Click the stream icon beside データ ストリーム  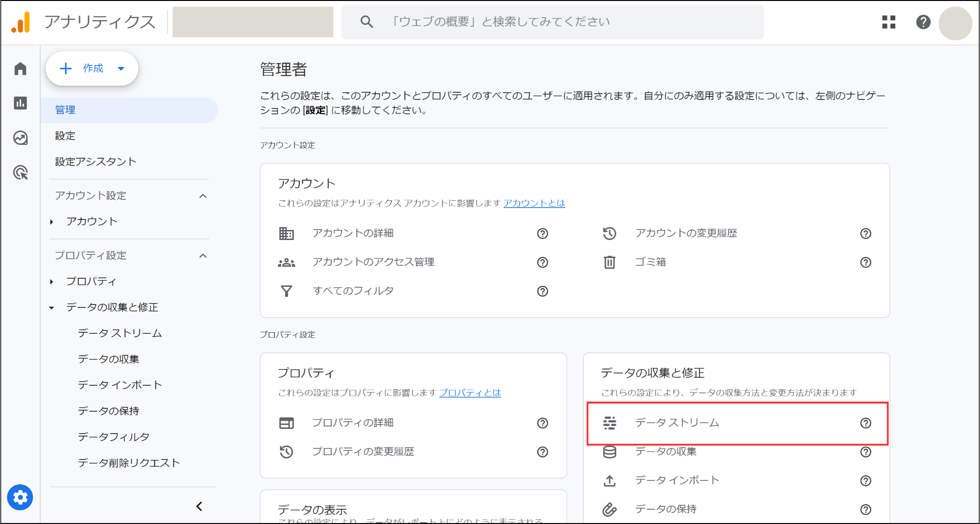click(x=609, y=423)
